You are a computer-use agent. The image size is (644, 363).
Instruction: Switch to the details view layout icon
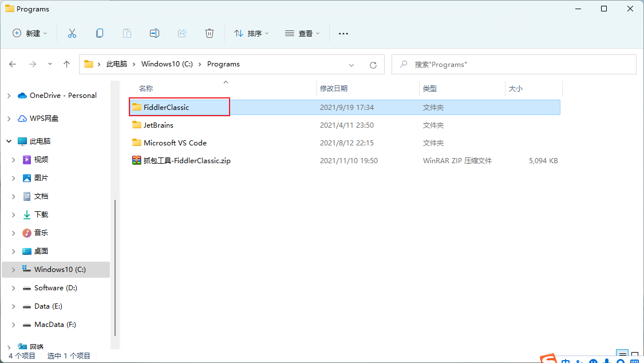[622, 355]
